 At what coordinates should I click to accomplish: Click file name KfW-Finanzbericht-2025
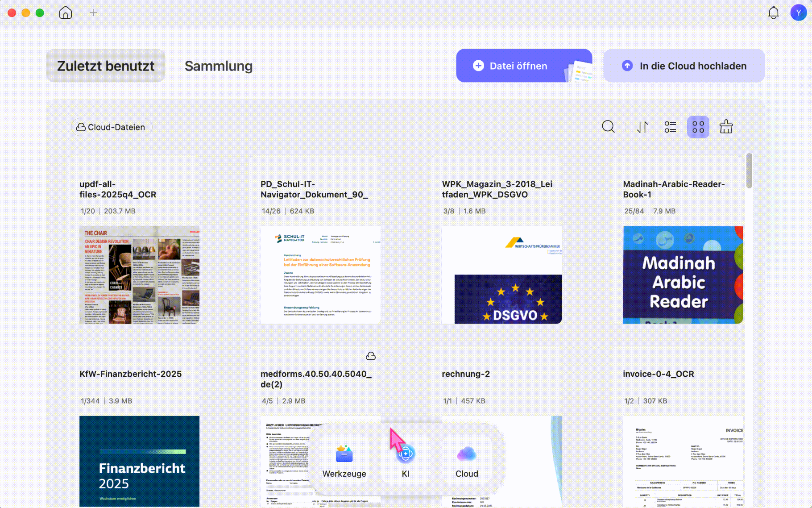131,374
